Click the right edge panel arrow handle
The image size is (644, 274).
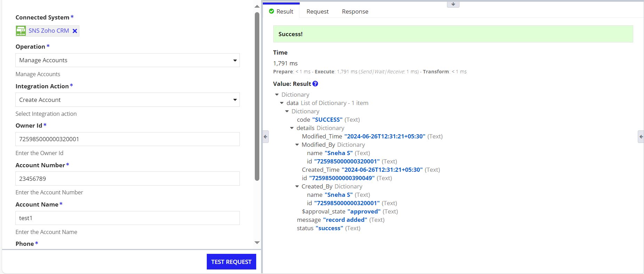(x=641, y=137)
